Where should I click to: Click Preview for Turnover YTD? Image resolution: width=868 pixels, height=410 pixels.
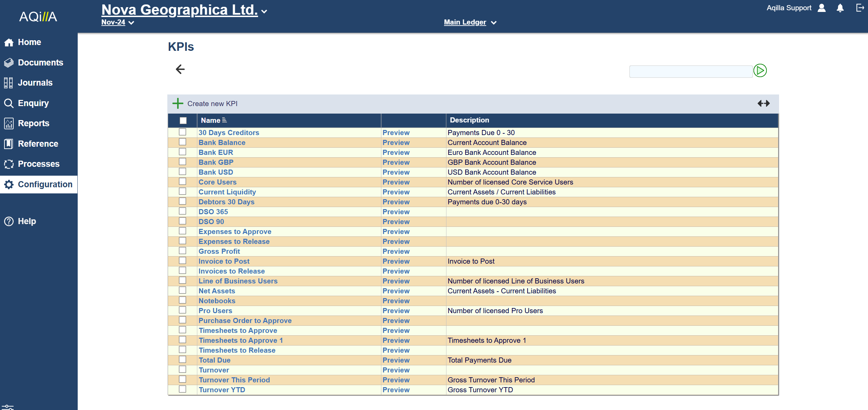click(x=396, y=390)
